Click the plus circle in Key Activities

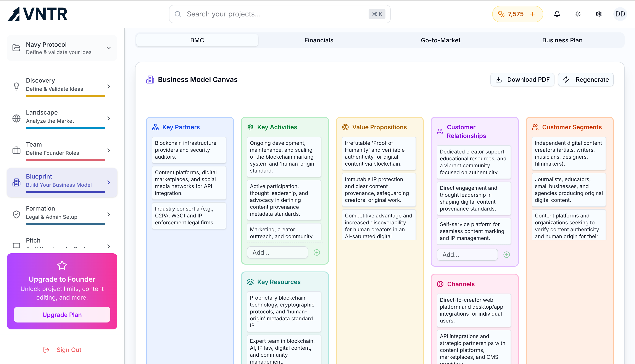click(317, 252)
